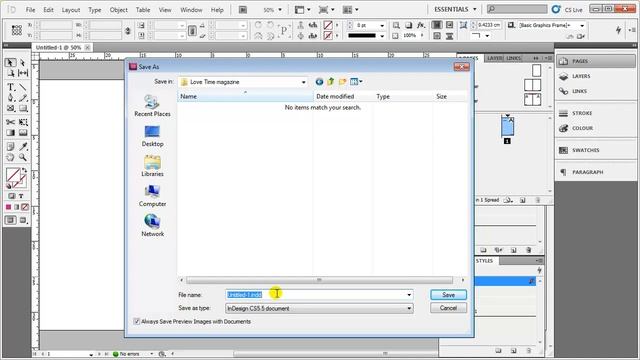Open the Stroke panel
The height and width of the screenshot is (360, 640).
pos(595,113)
